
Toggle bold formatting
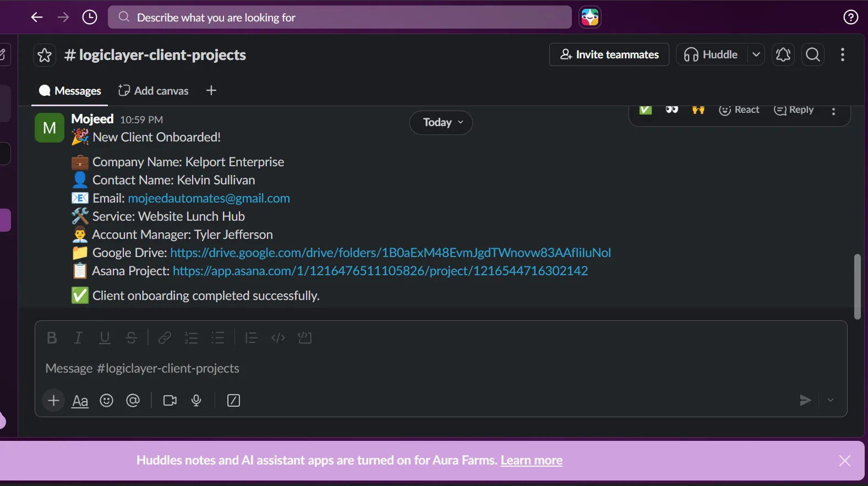(52, 338)
